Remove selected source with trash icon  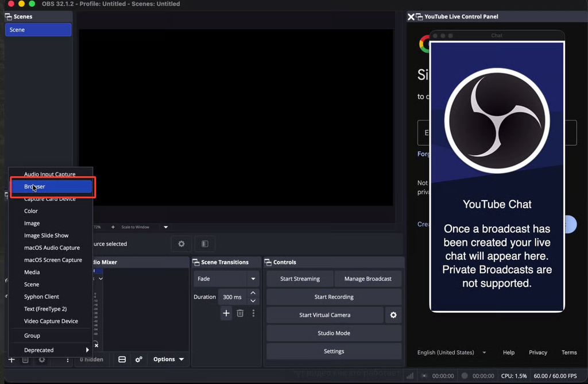(x=25, y=360)
